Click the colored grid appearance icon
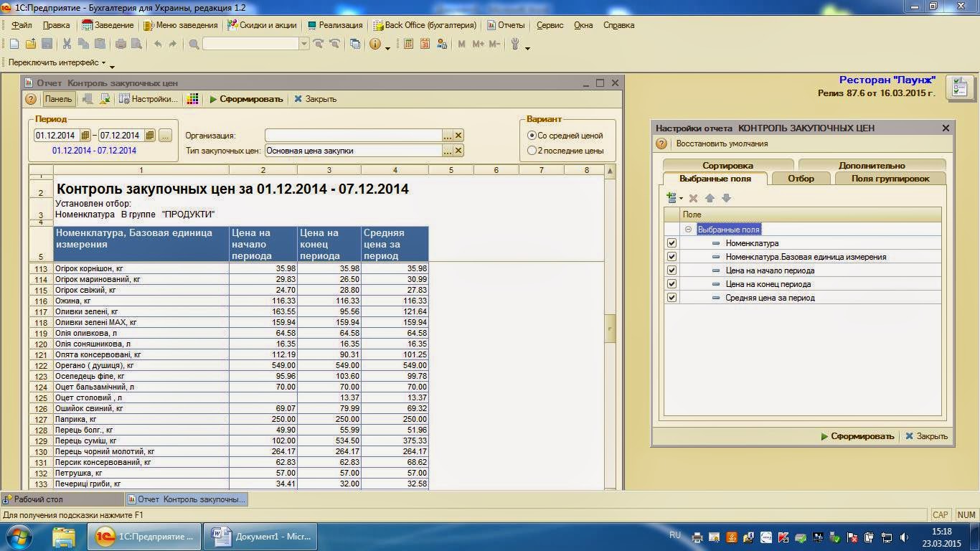 point(192,99)
